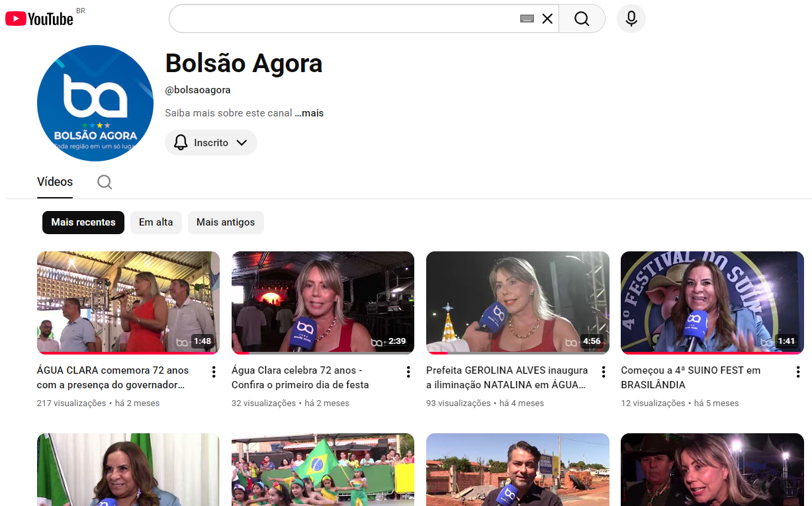Click the magnifier search button
The height and width of the screenshot is (506, 812).
[x=582, y=19]
